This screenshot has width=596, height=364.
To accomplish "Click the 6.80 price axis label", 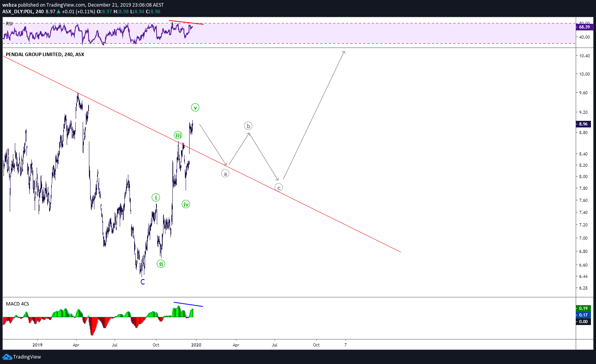I will point(584,251).
